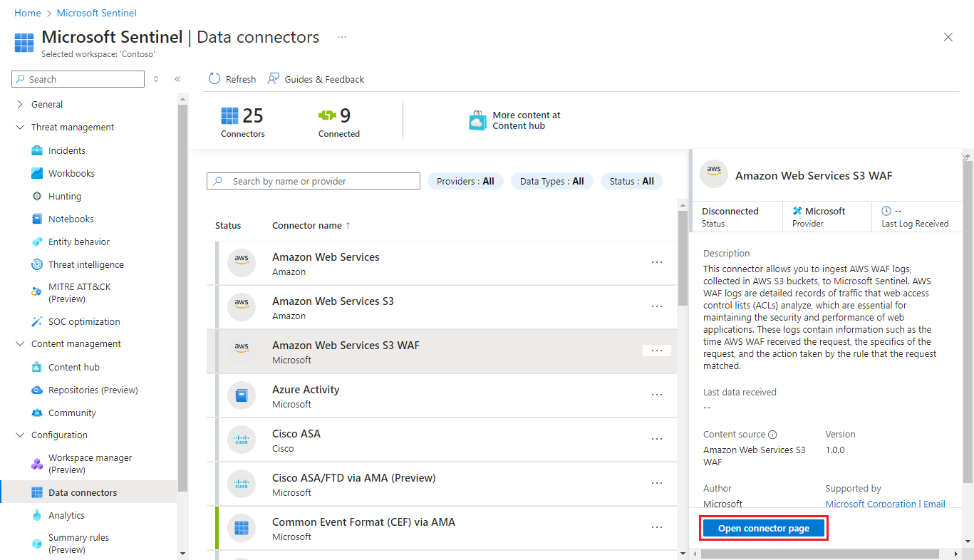Go to Home breadcrumb link
This screenshot has width=974, height=560.
pyautogui.click(x=27, y=13)
